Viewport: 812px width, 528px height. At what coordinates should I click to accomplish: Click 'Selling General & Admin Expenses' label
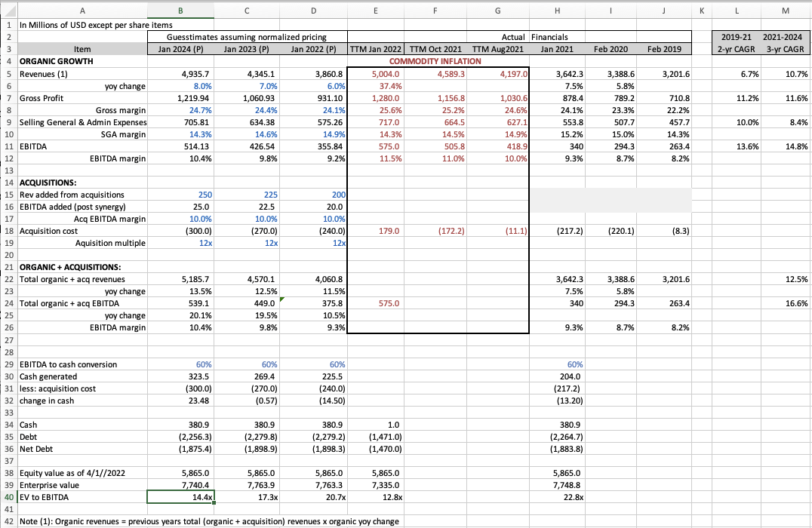83,122
